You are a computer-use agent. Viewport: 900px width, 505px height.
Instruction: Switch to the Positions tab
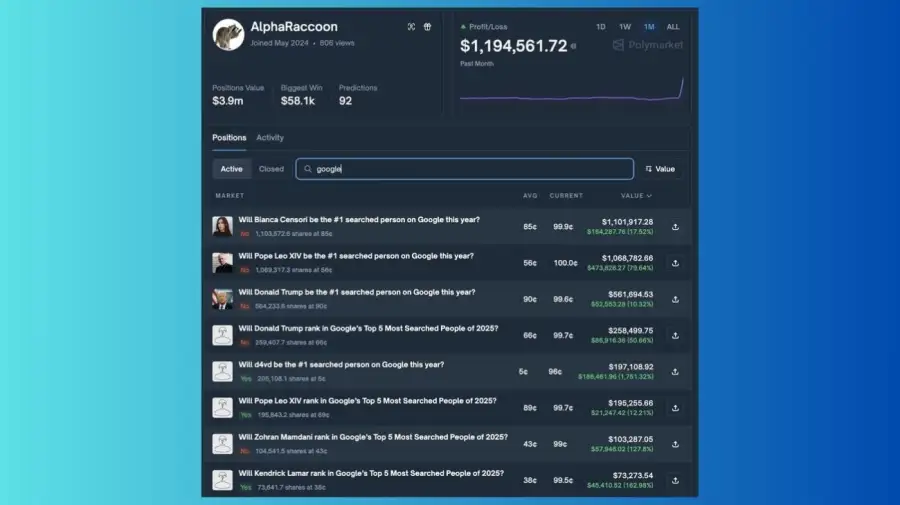point(229,138)
